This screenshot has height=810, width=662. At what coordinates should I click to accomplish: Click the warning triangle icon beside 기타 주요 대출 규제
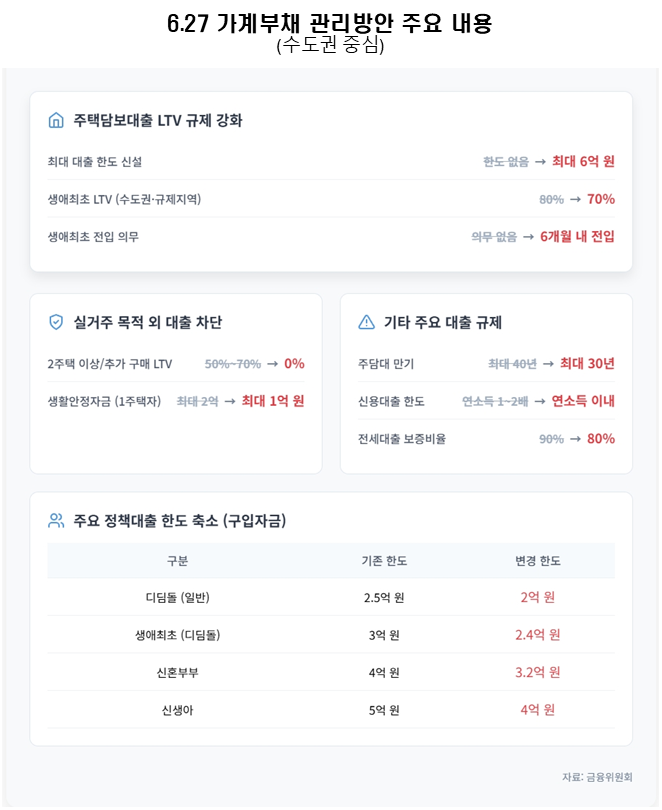pyautogui.click(x=366, y=322)
